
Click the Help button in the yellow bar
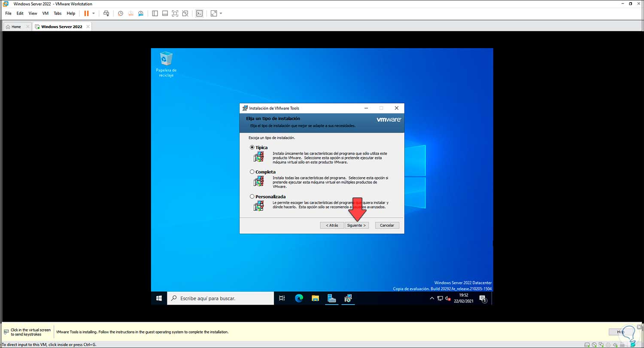(x=620, y=332)
